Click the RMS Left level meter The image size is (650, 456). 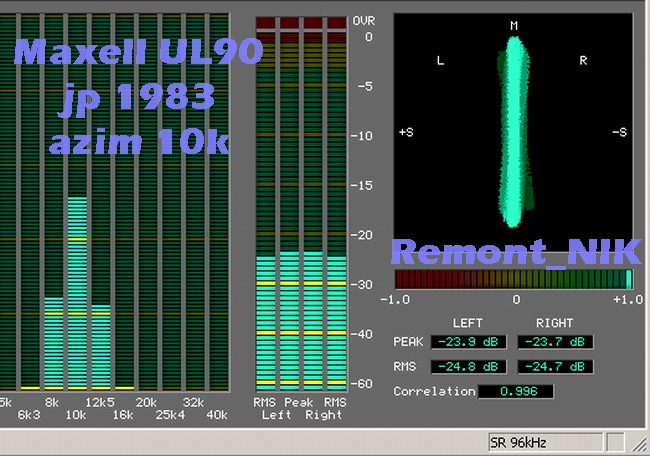coord(265,320)
